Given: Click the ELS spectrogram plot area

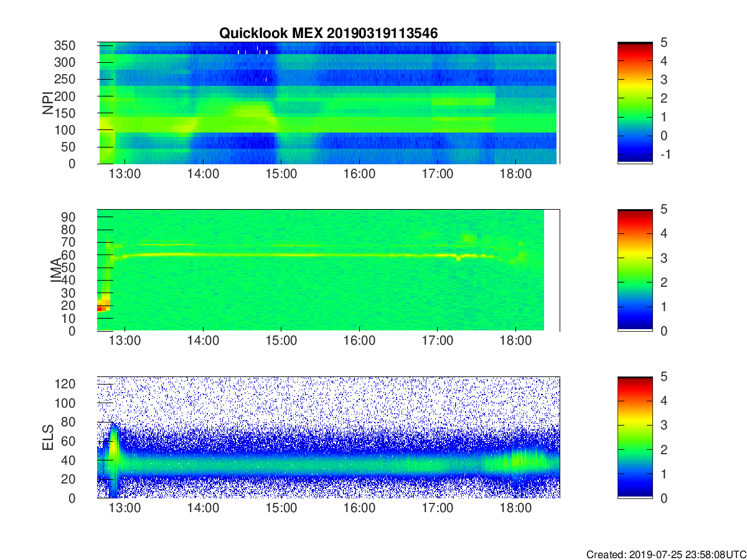Looking at the screenshot, I should (328, 437).
